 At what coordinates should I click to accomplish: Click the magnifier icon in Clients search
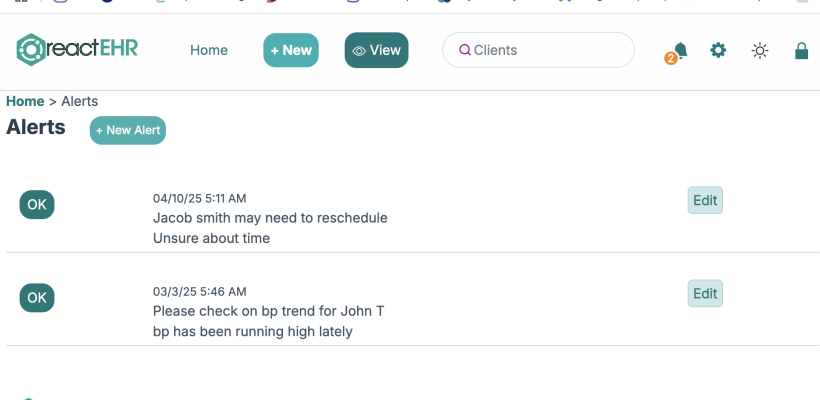pyautogui.click(x=465, y=50)
